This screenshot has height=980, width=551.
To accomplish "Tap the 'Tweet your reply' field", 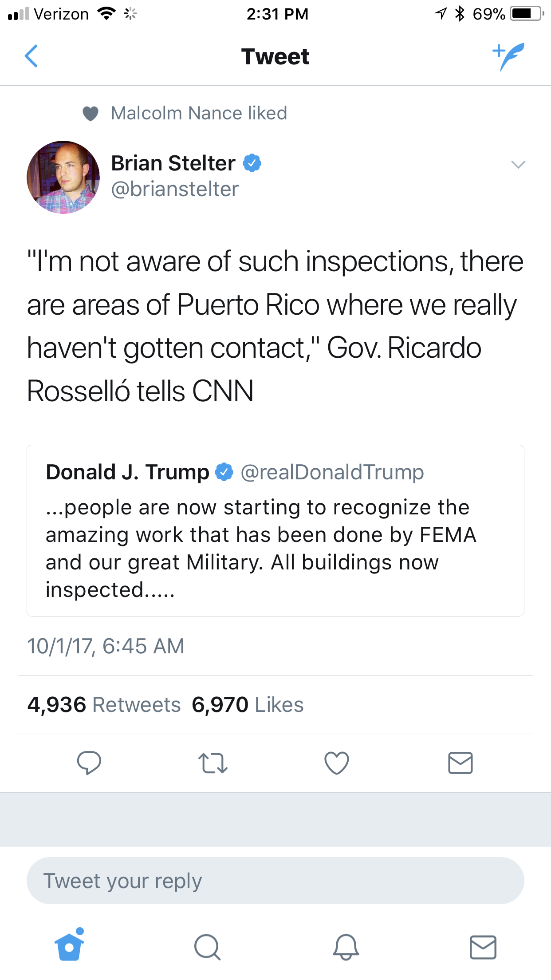I will (x=275, y=881).
